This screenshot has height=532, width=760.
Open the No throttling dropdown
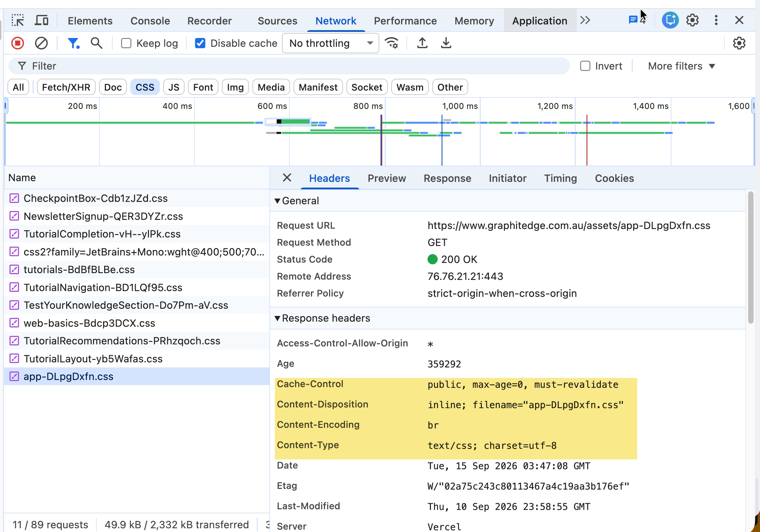[x=330, y=43]
